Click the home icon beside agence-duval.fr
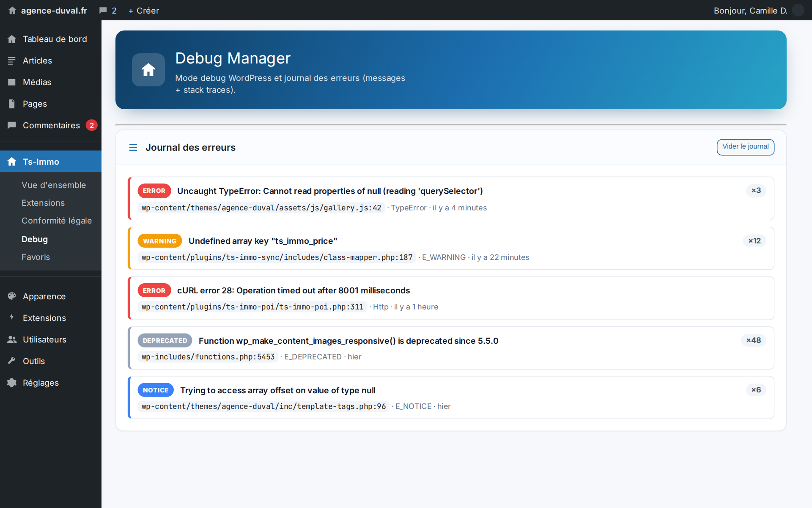The image size is (812, 508). (x=12, y=11)
